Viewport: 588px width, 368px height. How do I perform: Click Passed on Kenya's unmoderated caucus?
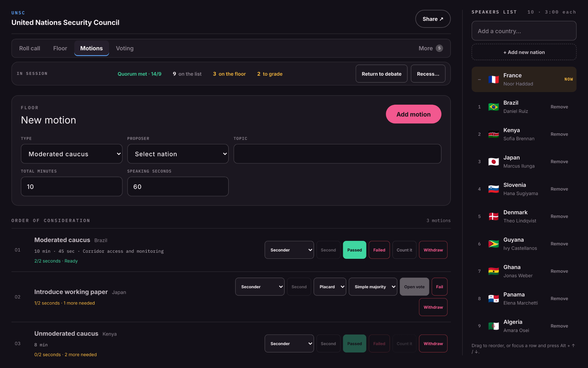[354, 343]
